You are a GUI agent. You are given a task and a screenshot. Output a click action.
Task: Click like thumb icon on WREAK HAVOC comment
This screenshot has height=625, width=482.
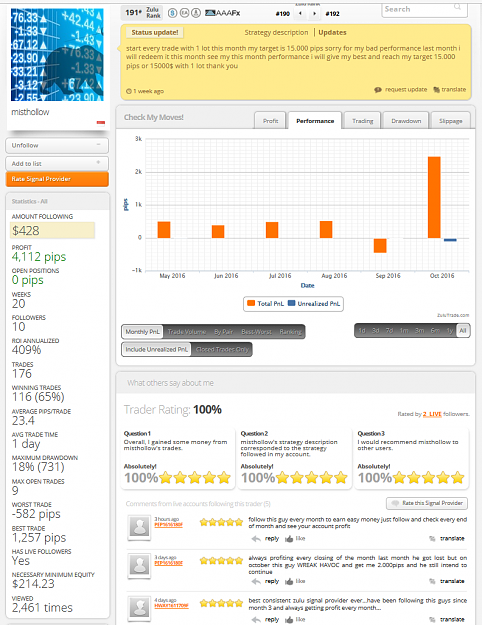click(289, 582)
